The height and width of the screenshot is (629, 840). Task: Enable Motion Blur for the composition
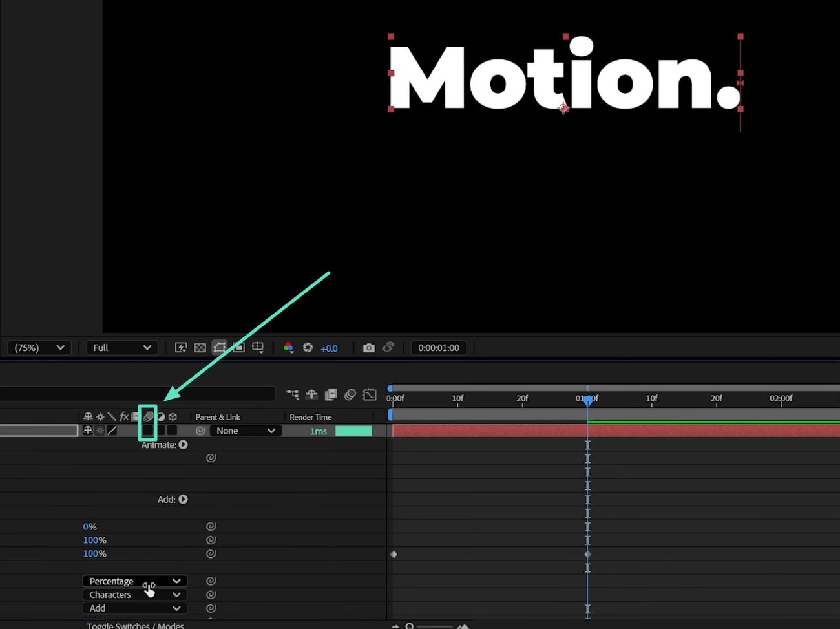350,394
